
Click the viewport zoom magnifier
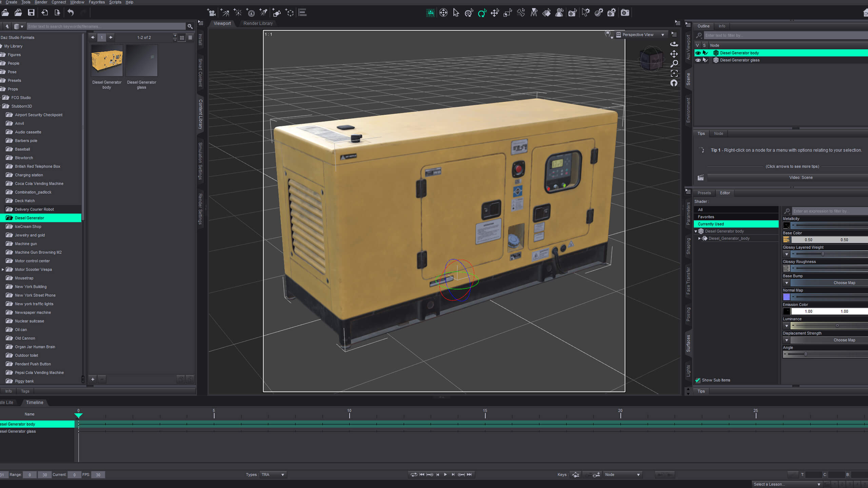coord(674,63)
